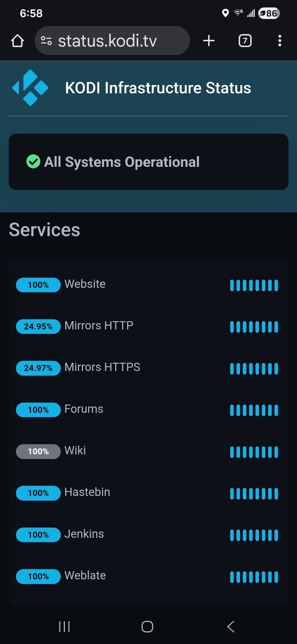Tap Android recent apps button
297x644 pixels.
(x=64, y=627)
